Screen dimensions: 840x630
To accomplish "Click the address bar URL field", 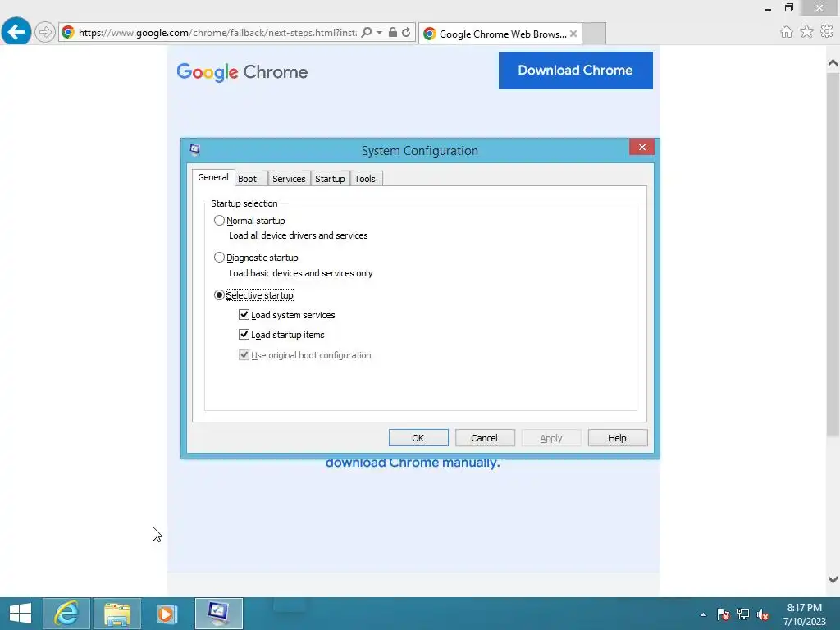I will (x=217, y=32).
